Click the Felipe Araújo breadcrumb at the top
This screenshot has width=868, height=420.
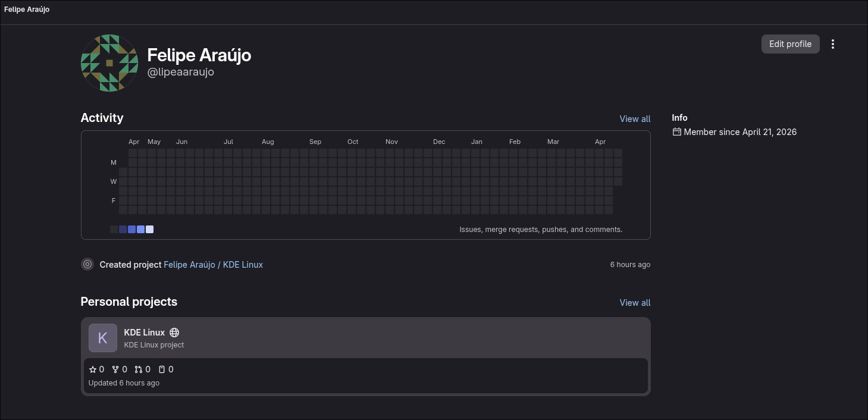(26, 10)
